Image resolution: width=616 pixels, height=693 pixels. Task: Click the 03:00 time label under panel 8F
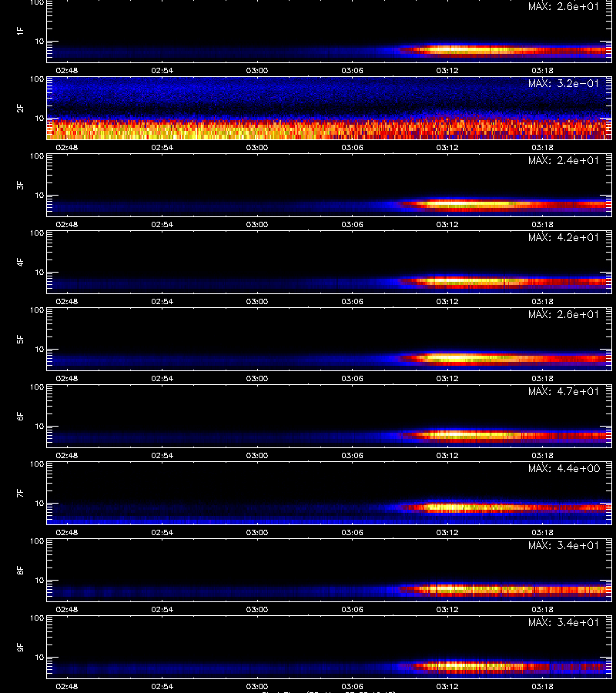point(256,609)
